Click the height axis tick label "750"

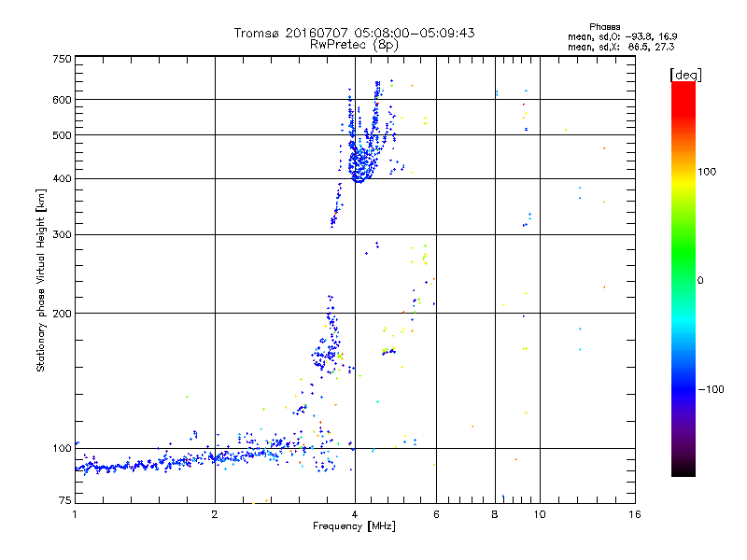coord(62,59)
